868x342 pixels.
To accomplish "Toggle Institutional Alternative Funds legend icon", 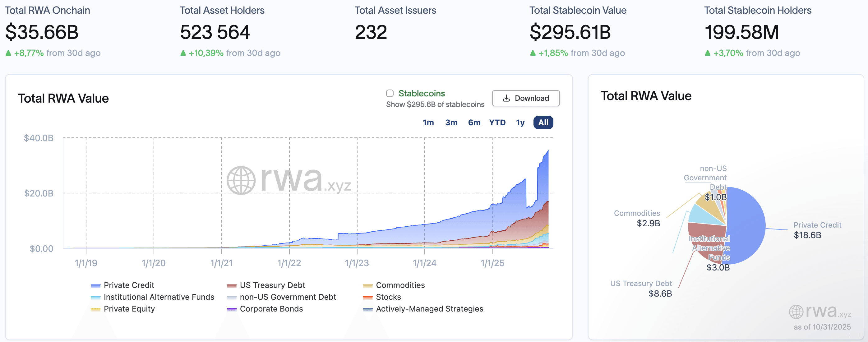I will click(x=96, y=298).
